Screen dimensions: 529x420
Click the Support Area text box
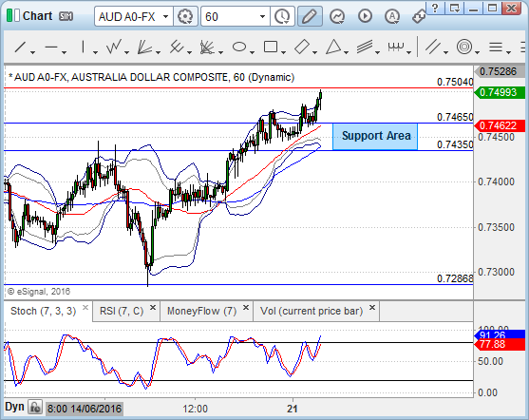click(x=375, y=137)
